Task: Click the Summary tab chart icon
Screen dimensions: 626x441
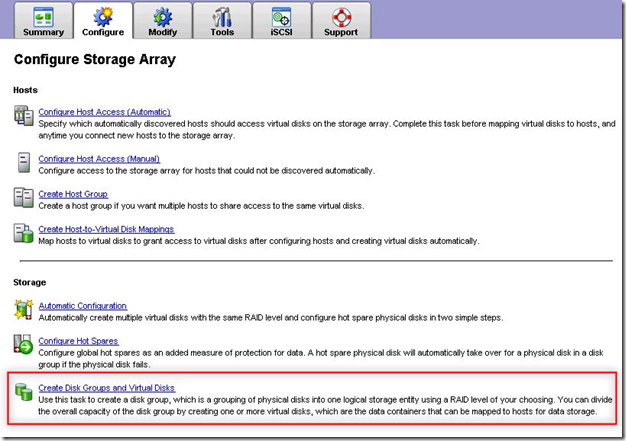Action: (x=44, y=17)
